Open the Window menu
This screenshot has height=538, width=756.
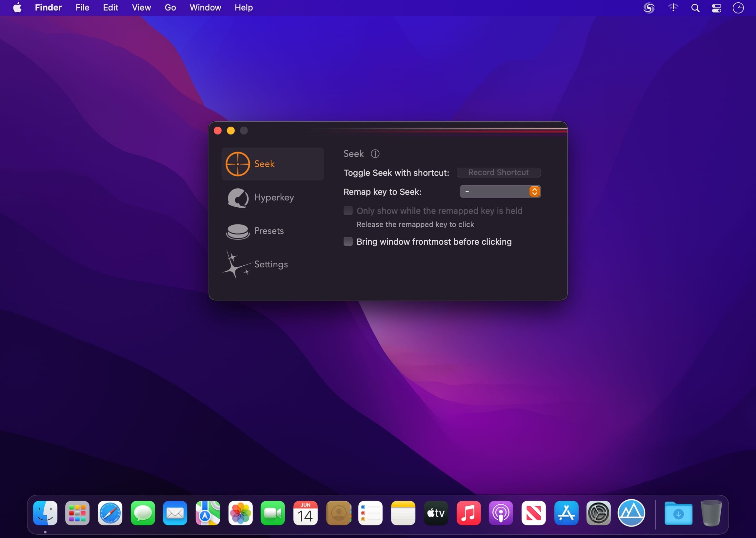[x=205, y=8]
